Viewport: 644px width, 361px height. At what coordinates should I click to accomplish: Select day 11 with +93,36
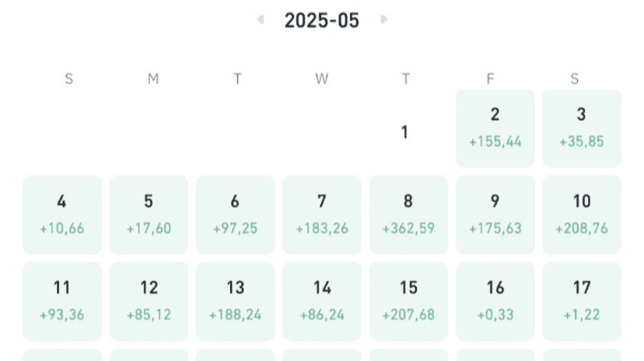pos(62,301)
